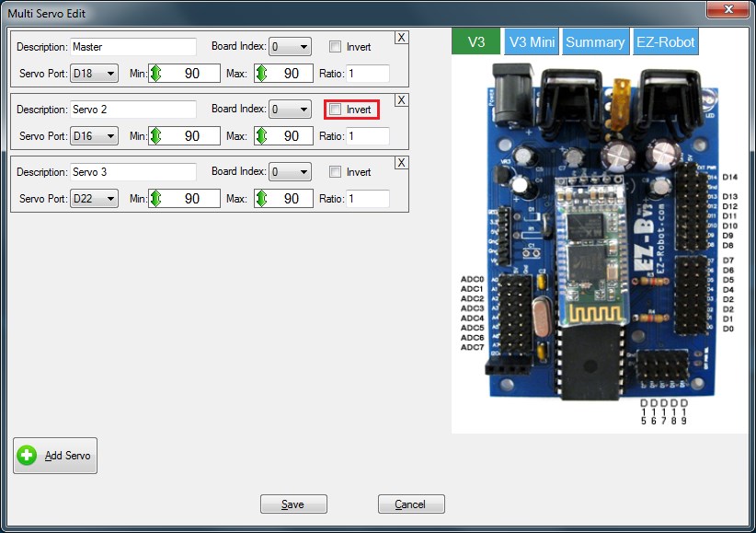Screen dimensions: 756x533
Task: Remove the Master servo with its X button
Action: [x=401, y=38]
